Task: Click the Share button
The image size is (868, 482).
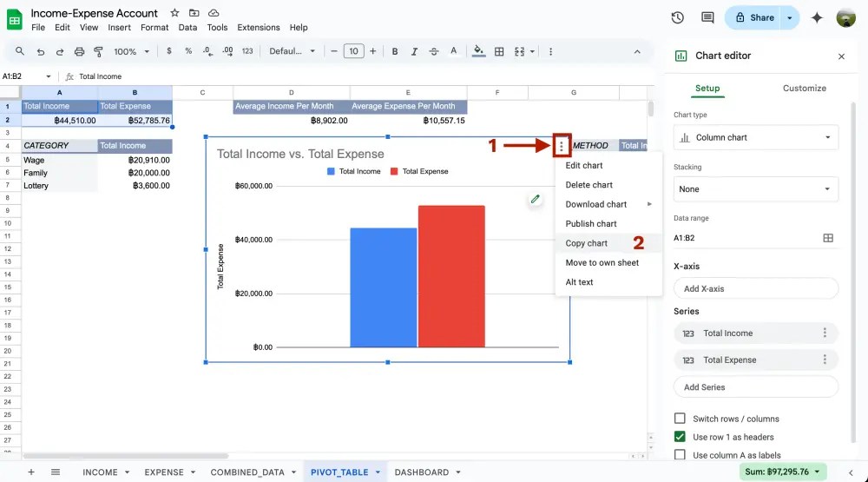Action: (753, 17)
